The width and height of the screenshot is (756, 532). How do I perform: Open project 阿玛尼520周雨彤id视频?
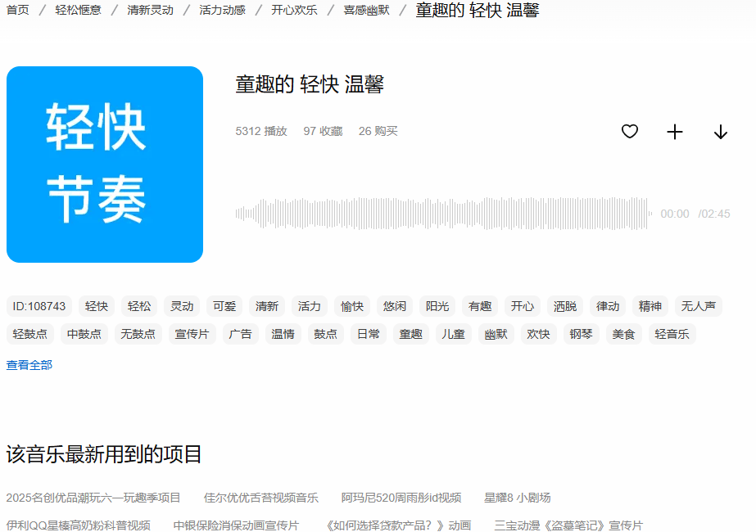coord(401,498)
